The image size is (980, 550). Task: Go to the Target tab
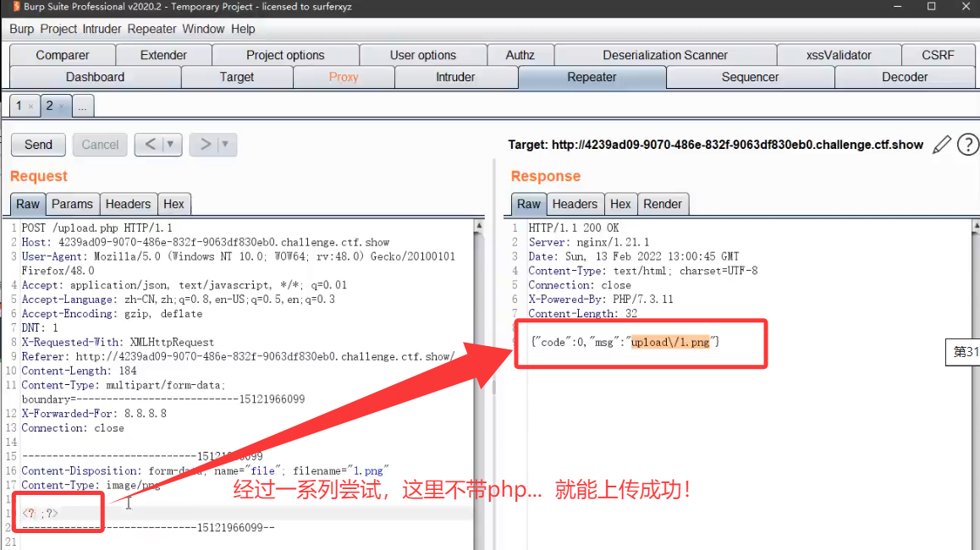coord(237,77)
